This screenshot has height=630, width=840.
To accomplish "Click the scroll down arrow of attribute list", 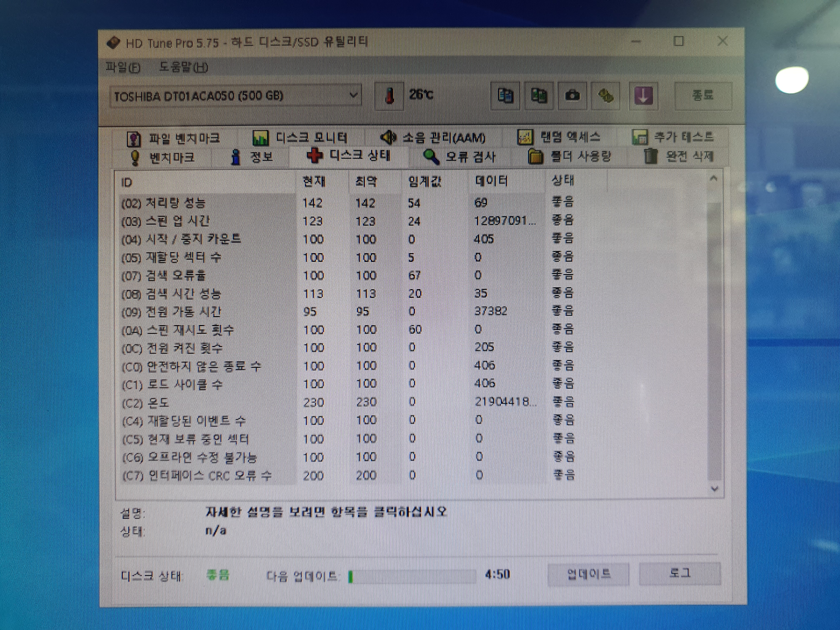I will point(714,489).
